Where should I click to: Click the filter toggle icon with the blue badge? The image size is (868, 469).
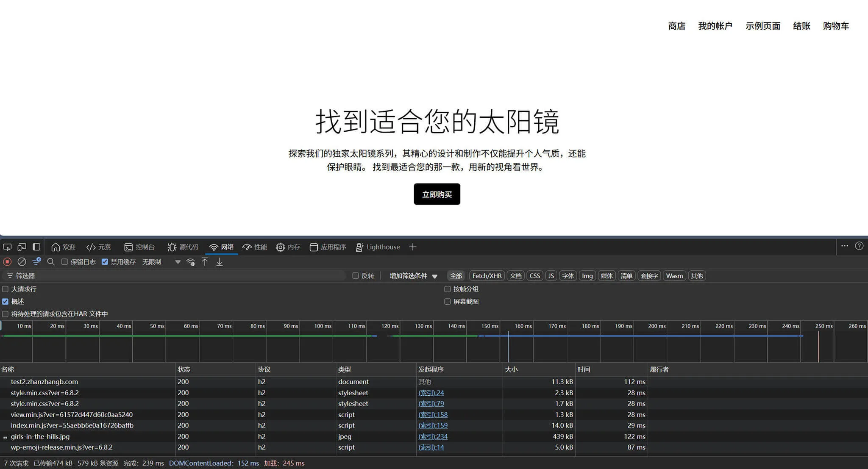coord(36,261)
